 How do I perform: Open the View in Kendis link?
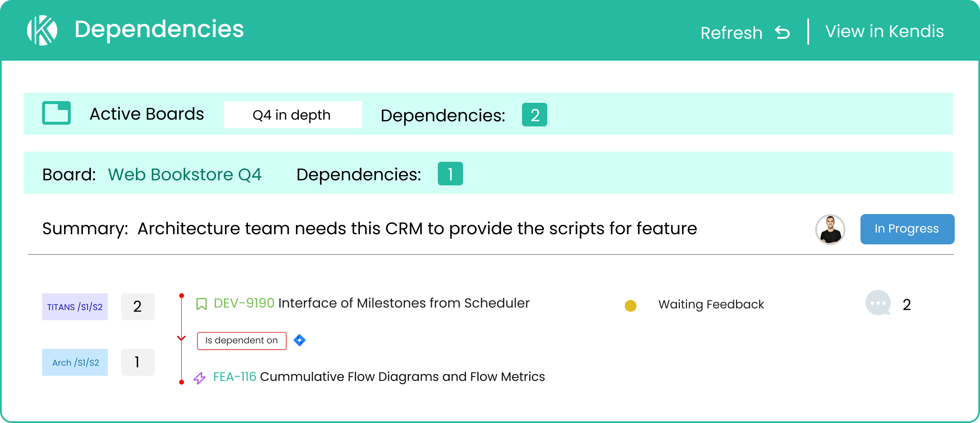pyautogui.click(x=884, y=31)
